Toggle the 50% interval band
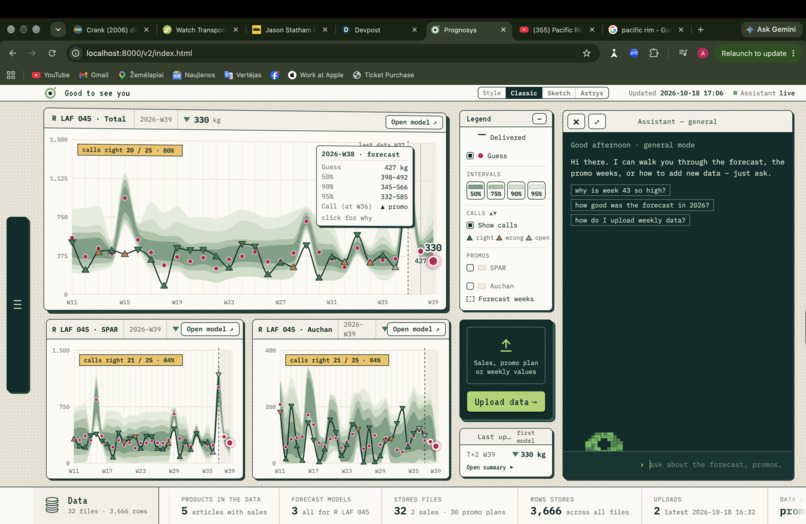The height and width of the screenshot is (524, 806). tap(475, 190)
